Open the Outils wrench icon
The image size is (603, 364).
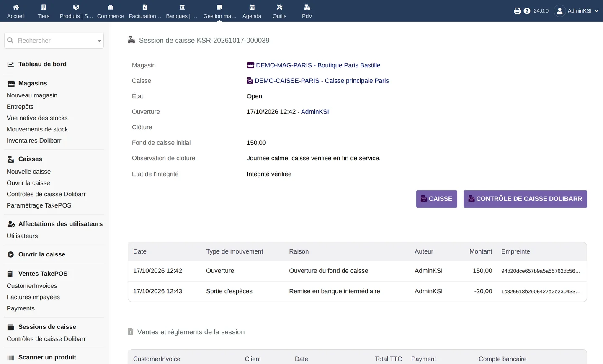click(x=279, y=7)
